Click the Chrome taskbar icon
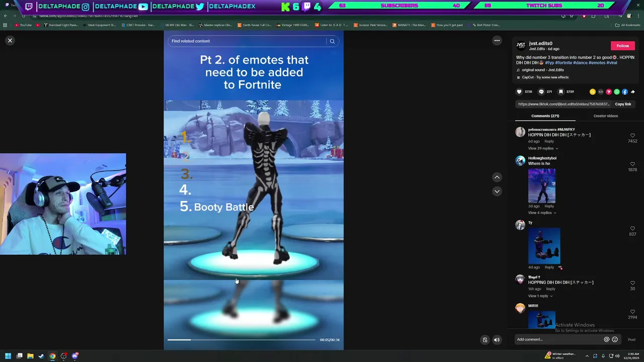 [x=52, y=356]
